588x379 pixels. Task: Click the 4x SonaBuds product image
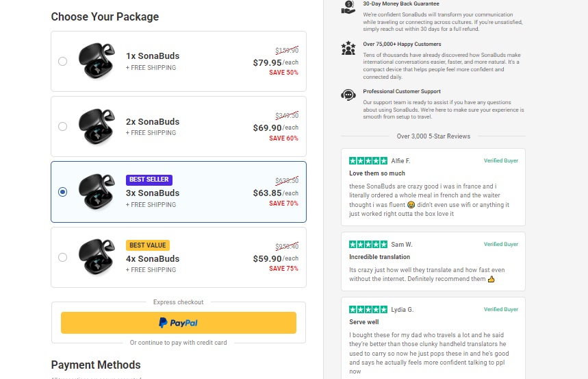coord(97,258)
